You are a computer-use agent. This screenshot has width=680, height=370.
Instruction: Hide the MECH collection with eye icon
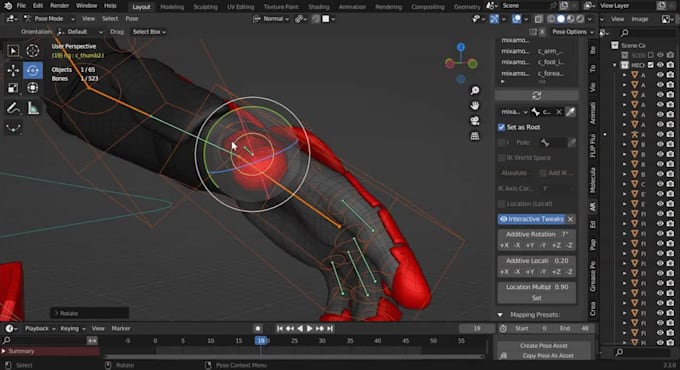[660, 65]
